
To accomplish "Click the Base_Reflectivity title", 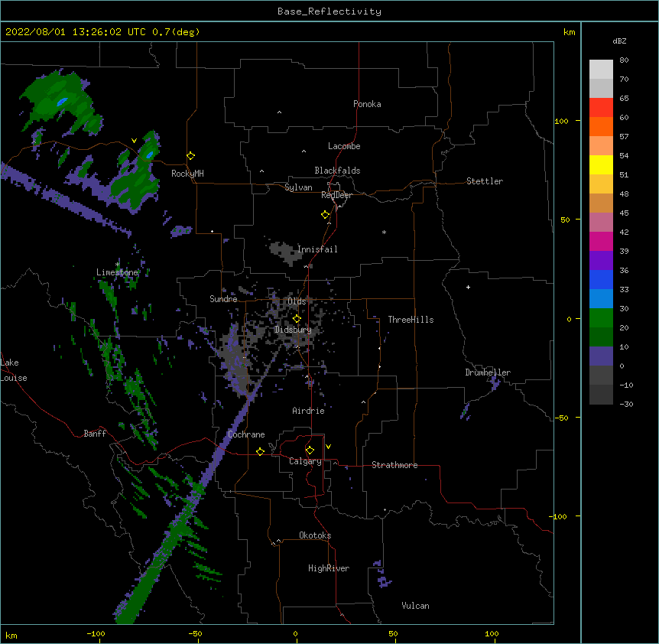I will click(329, 11).
